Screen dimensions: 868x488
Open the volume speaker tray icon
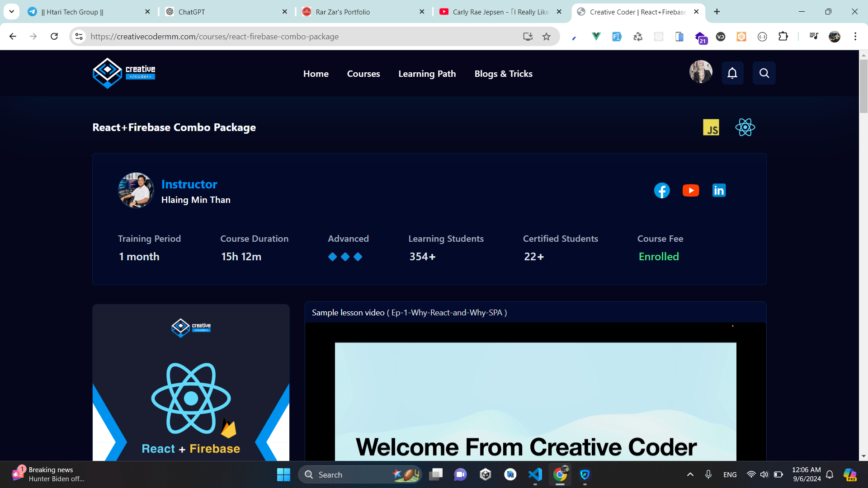pyautogui.click(x=764, y=474)
